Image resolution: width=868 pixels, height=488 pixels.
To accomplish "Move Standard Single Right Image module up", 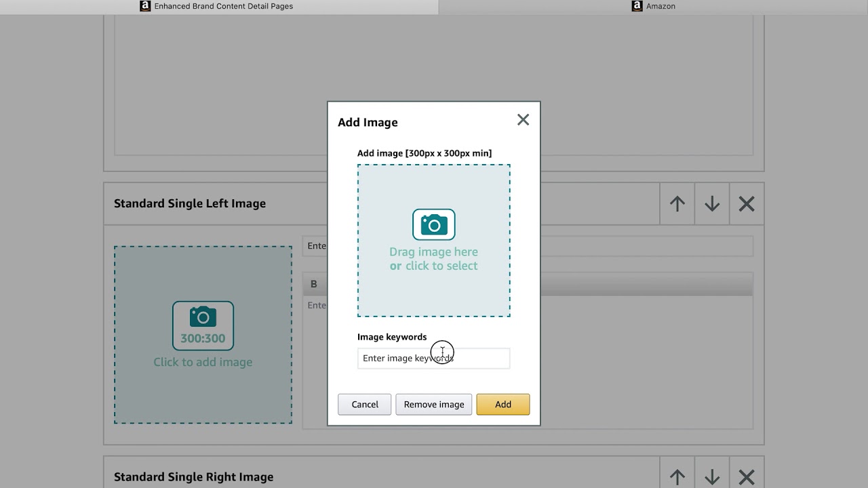I will pyautogui.click(x=677, y=476).
